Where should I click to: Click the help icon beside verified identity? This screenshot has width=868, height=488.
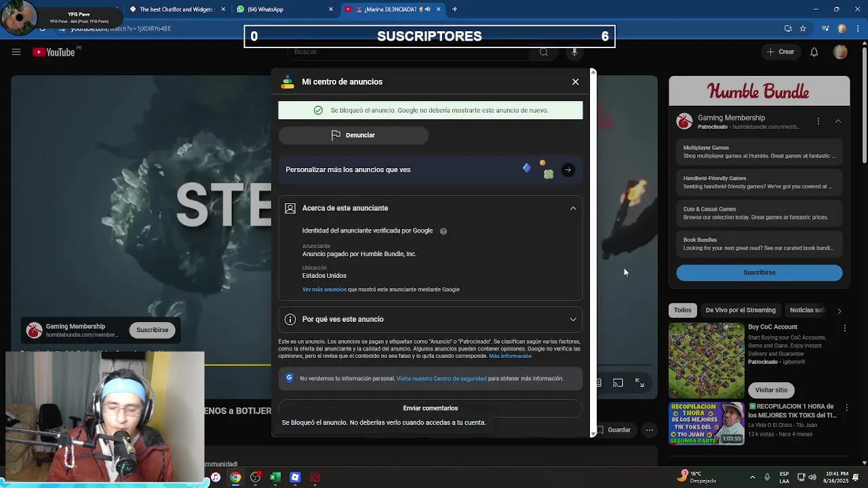[x=443, y=231]
